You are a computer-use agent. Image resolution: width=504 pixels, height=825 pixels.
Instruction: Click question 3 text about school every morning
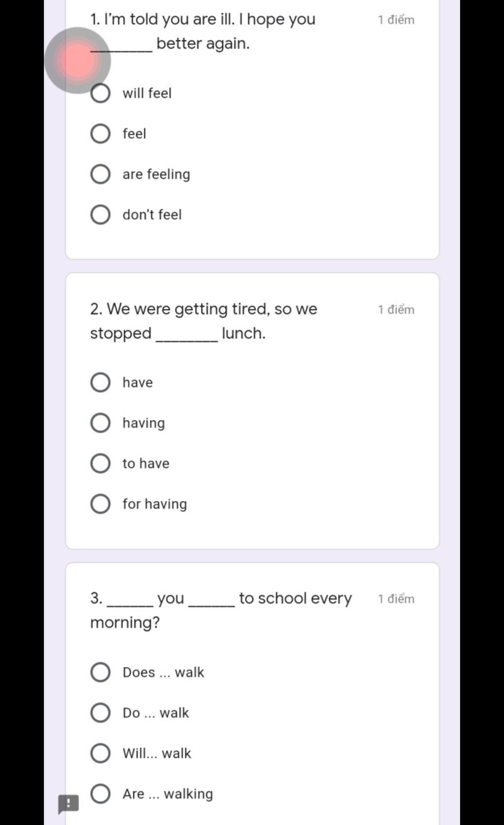221,610
